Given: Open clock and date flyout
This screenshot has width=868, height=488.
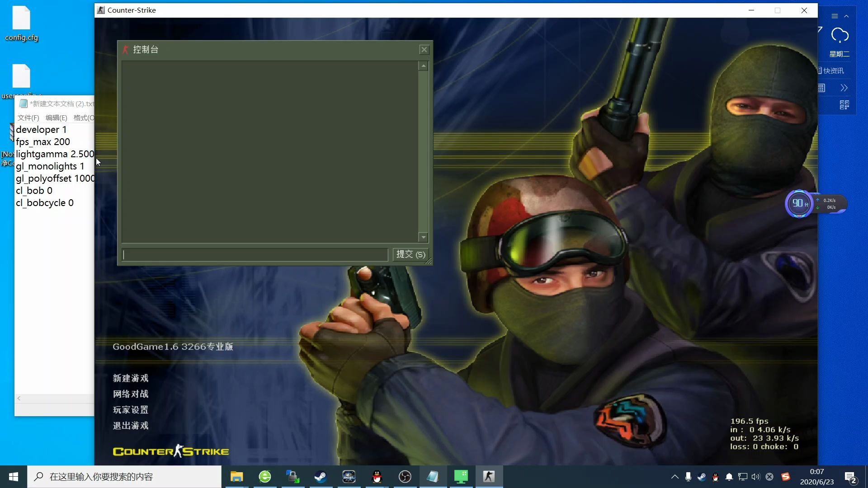Looking at the screenshot, I should [817, 477].
